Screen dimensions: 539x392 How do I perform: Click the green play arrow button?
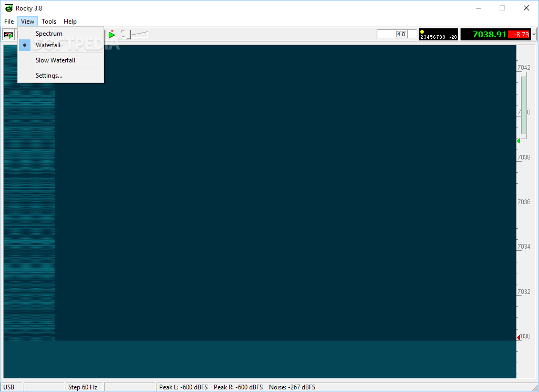click(112, 34)
